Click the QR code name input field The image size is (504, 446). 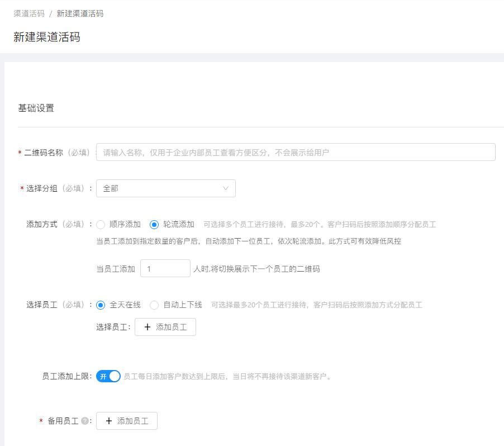pos(296,151)
